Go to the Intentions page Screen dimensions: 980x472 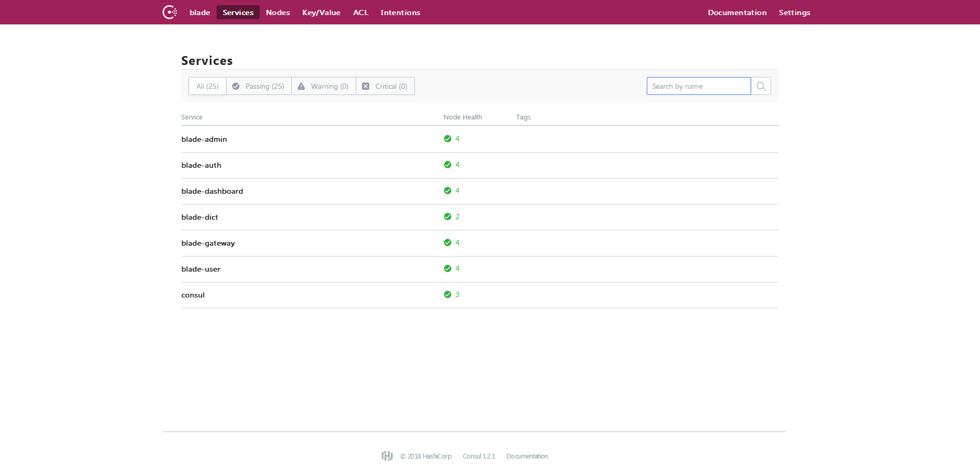pyautogui.click(x=400, y=12)
